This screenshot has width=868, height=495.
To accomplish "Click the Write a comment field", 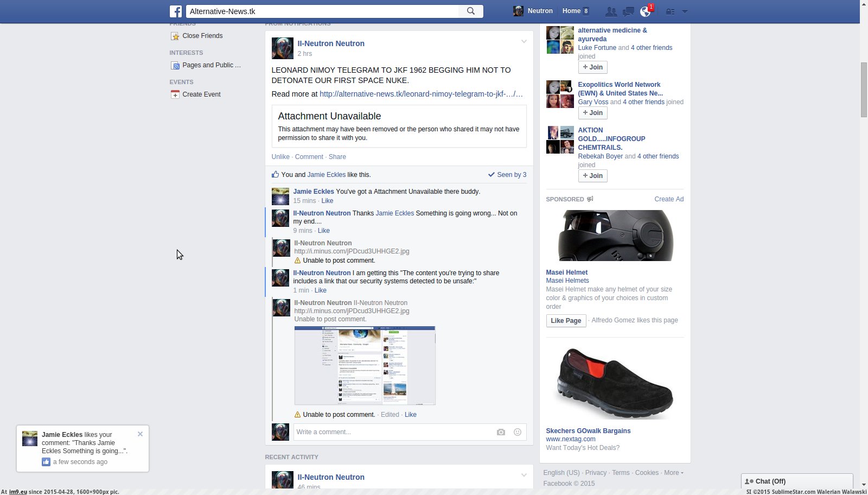I will coord(380,432).
